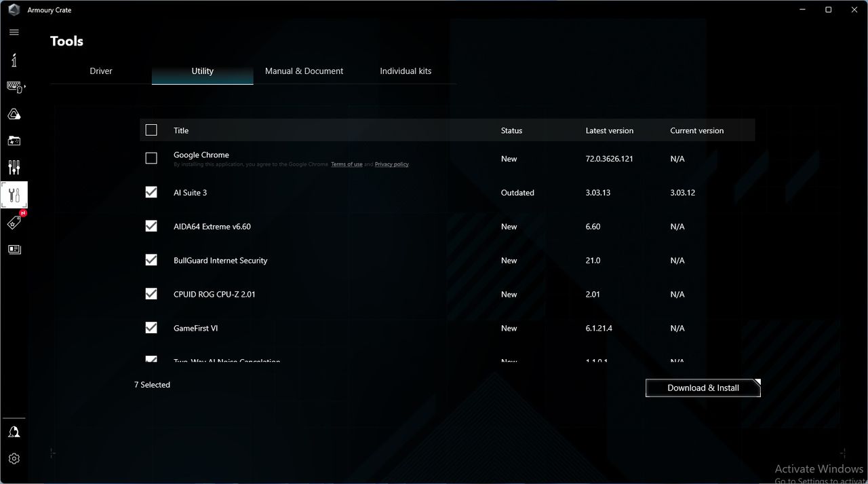Open the Aura Sync icon in the sidebar

[x=14, y=114]
